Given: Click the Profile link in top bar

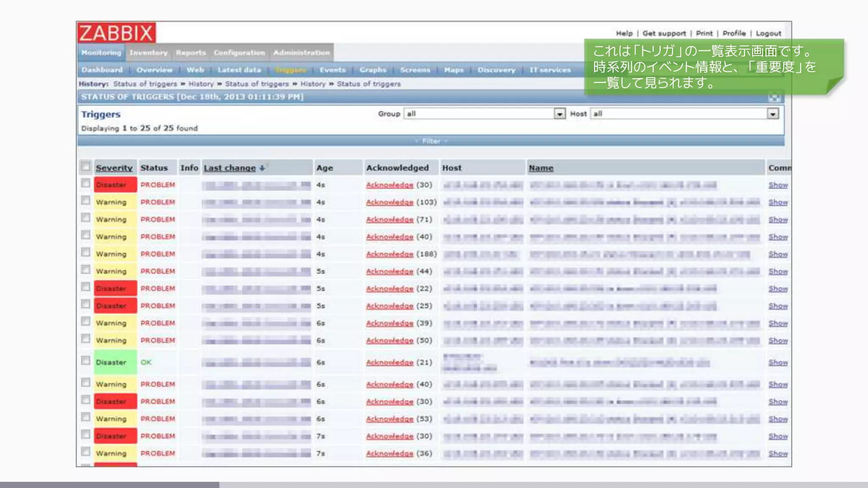Looking at the screenshot, I should 734,33.
